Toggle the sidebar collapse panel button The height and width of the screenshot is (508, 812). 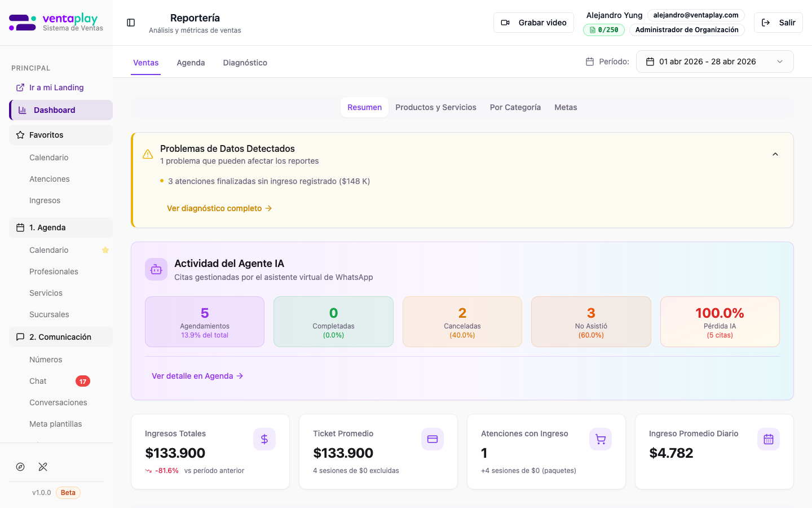(131, 23)
